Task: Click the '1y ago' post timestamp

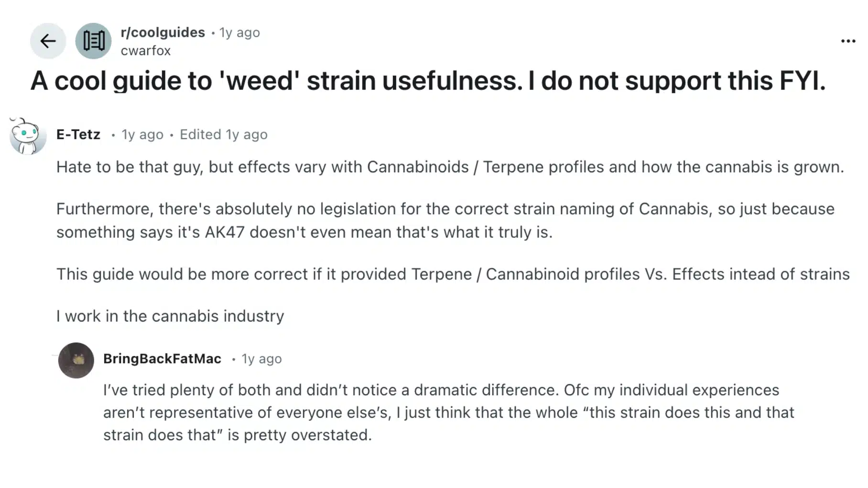Action: 239,32
